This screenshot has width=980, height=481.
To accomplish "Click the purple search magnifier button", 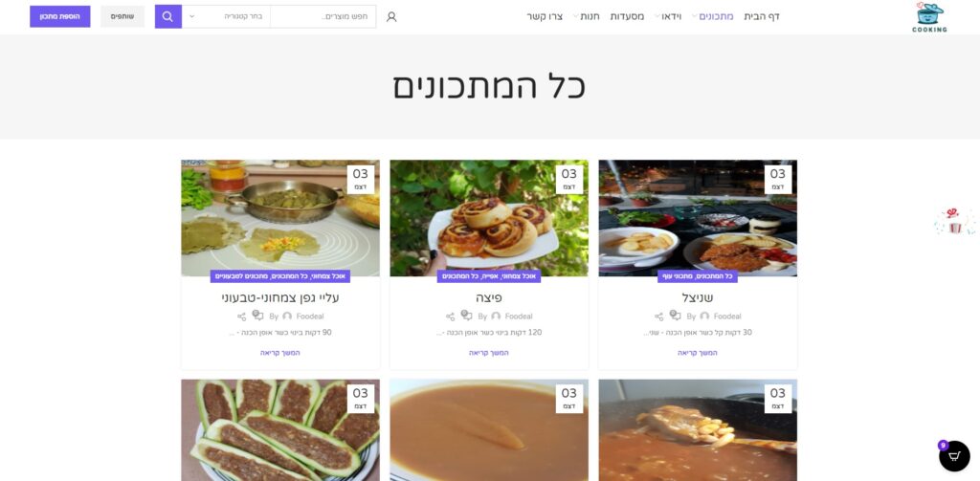I will [x=168, y=16].
